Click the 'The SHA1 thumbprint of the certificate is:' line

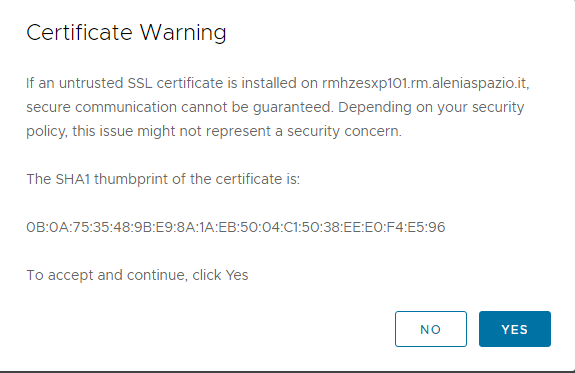click(x=163, y=179)
